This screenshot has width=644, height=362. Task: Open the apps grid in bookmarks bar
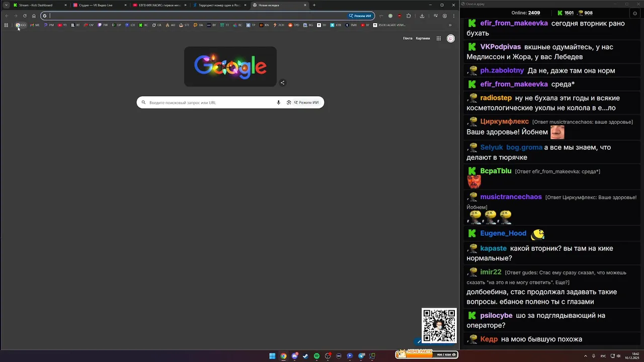click(x=6, y=25)
